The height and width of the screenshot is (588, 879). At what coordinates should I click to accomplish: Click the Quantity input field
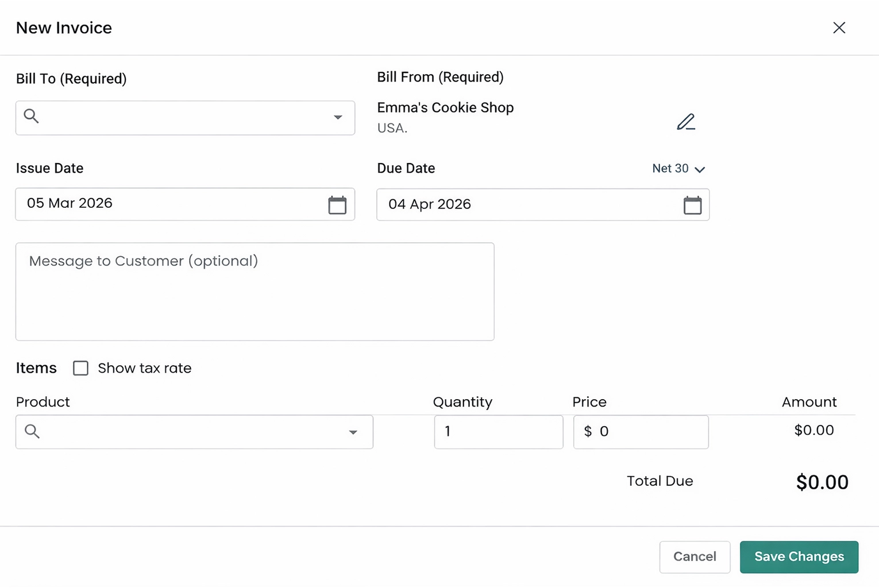[x=498, y=432]
